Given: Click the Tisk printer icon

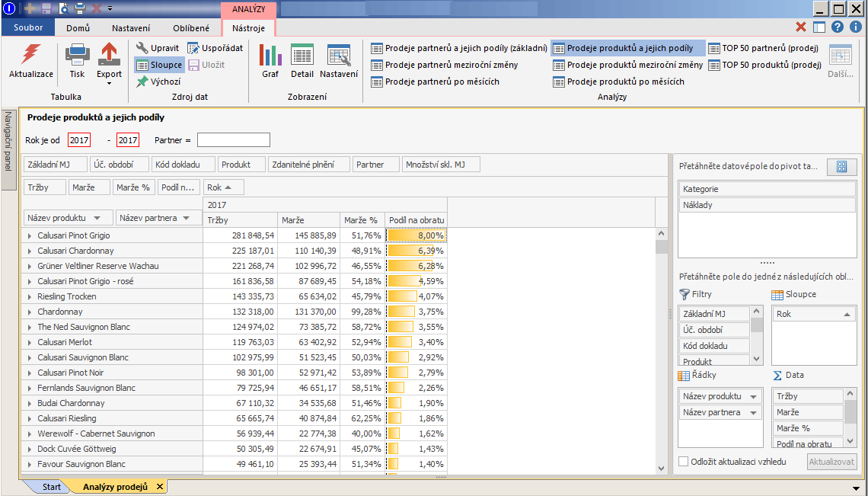Looking at the screenshot, I should (78, 55).
